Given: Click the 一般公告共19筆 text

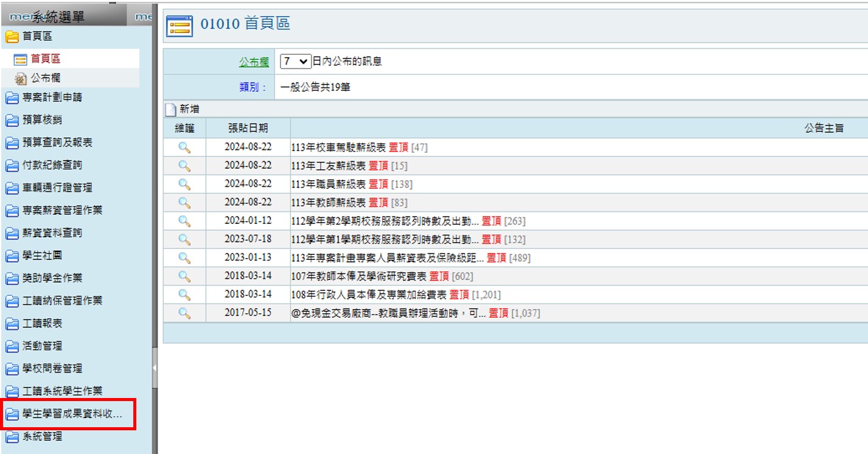Looking at the screenshot, I should pyautogui.click(x=315, y=88).
